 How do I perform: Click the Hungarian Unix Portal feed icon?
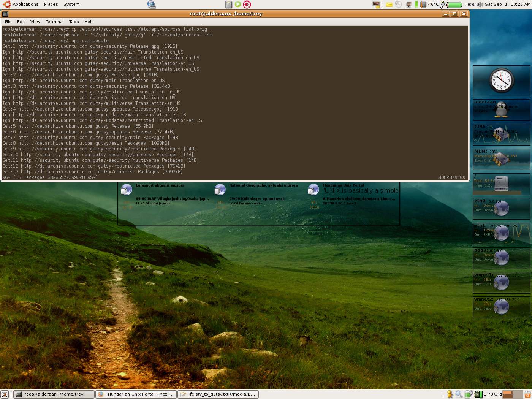coord(313,189)
